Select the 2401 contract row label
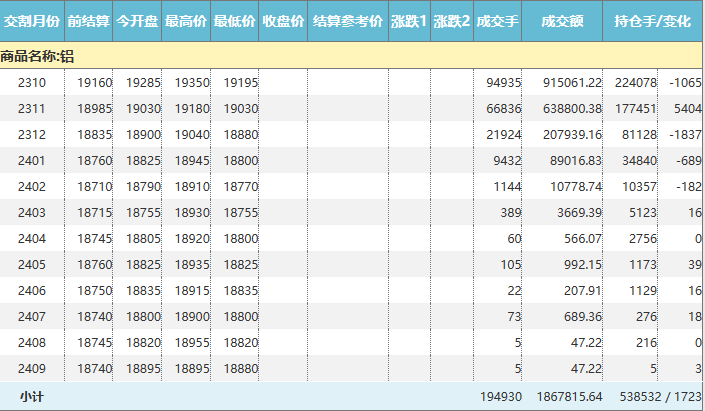 tap(32, 160)
